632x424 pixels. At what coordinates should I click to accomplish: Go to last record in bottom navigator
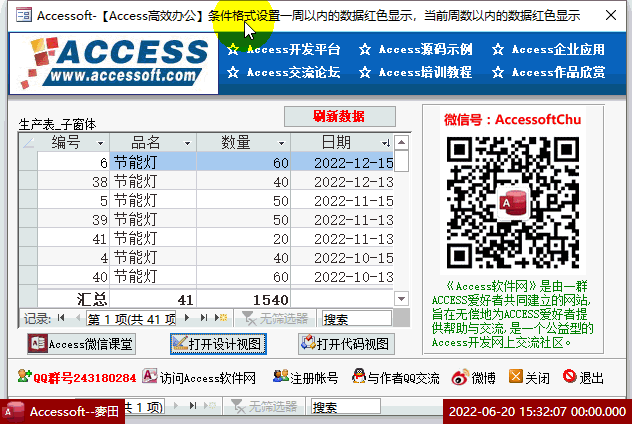(193, 405)
